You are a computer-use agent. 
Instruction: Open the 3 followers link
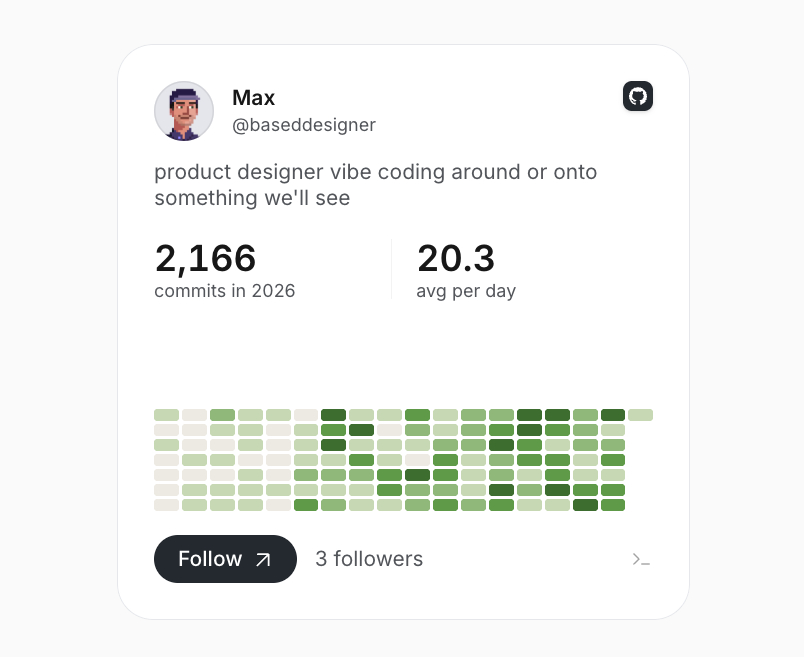coord(369,559)
